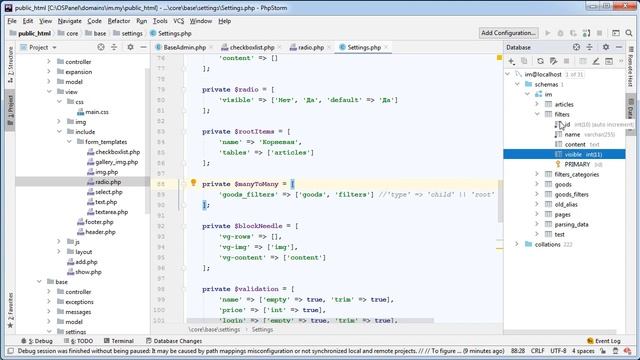
Task: Expand the goods_filters table node
Action: [537, 194]
